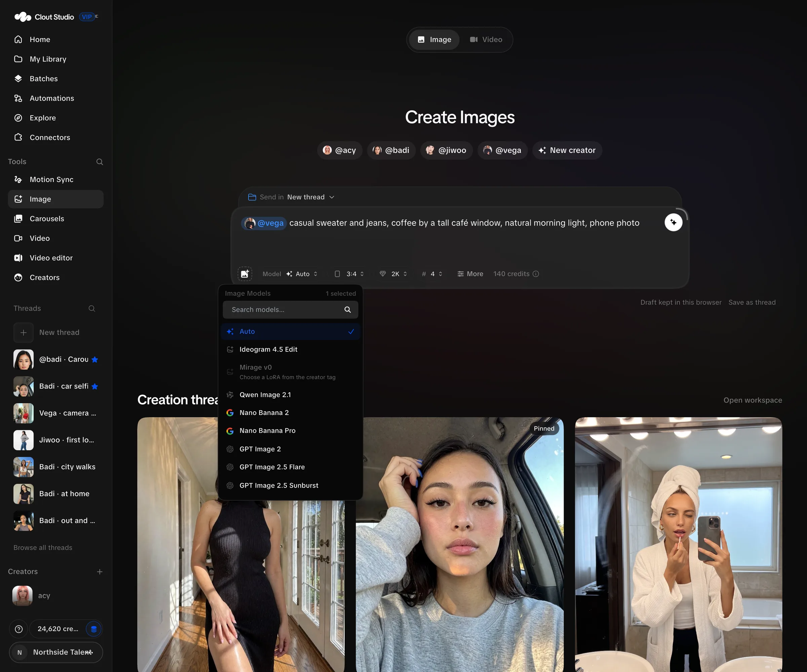Click Save as thread
Image resolution: width=807 pixels, height=672 pixels.
[752, 302]
